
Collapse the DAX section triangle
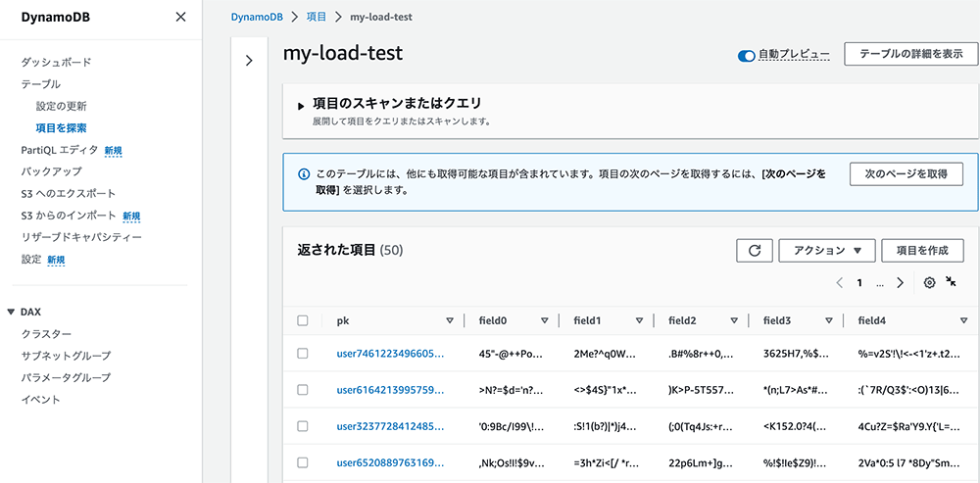[x=11, y=312]
